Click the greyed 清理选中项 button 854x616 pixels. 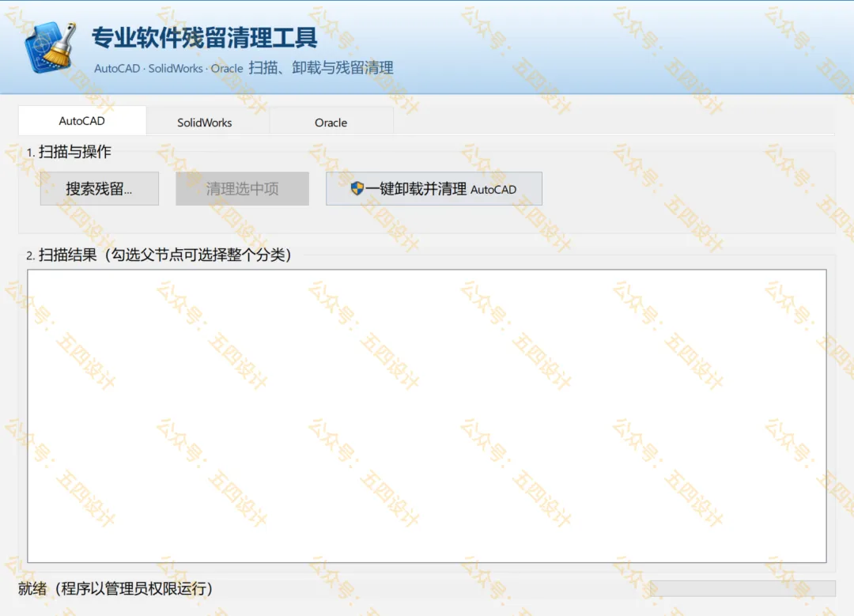pyautogui.click(x=243, y=188)
